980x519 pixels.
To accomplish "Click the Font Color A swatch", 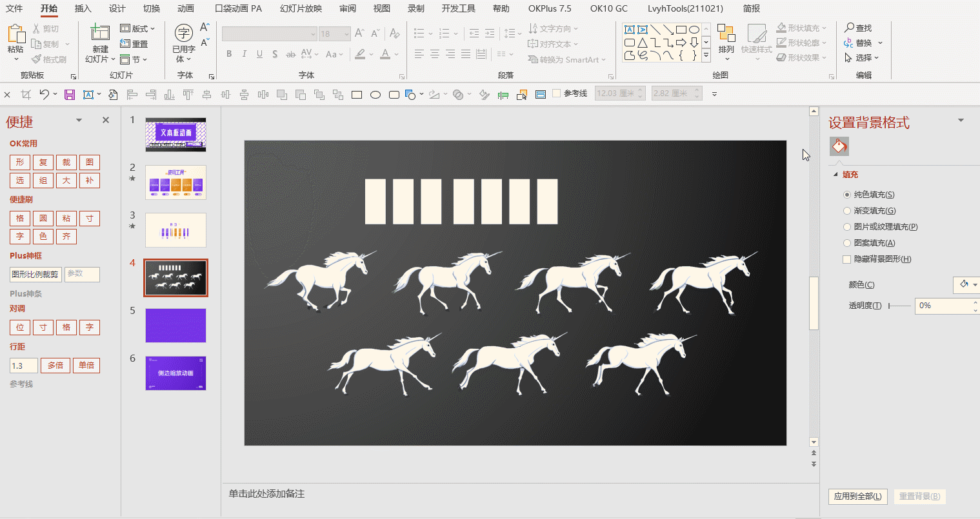I will tap(385, 54).
